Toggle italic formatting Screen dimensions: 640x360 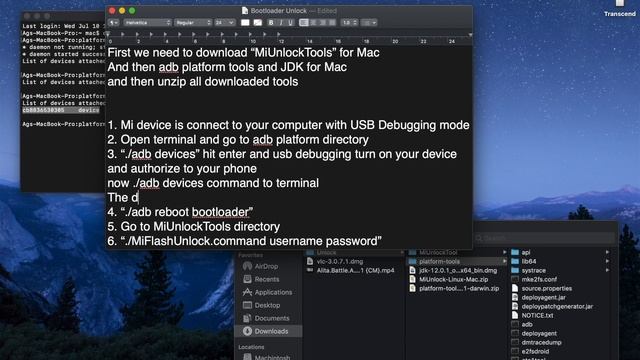point(281,22)
